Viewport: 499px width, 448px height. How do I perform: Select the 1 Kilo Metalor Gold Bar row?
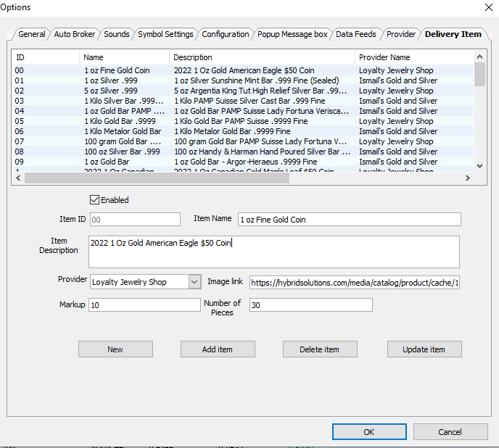click(122, 131)
